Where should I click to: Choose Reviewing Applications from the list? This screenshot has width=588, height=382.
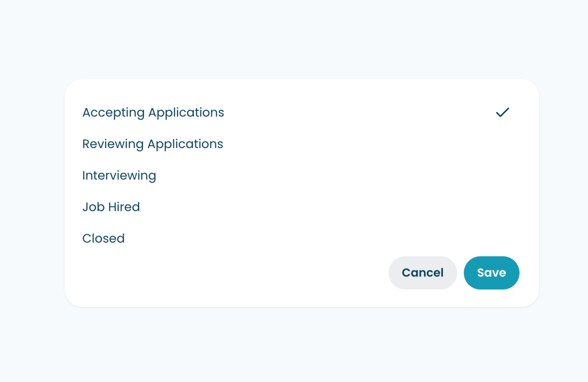tap(301, 144)
